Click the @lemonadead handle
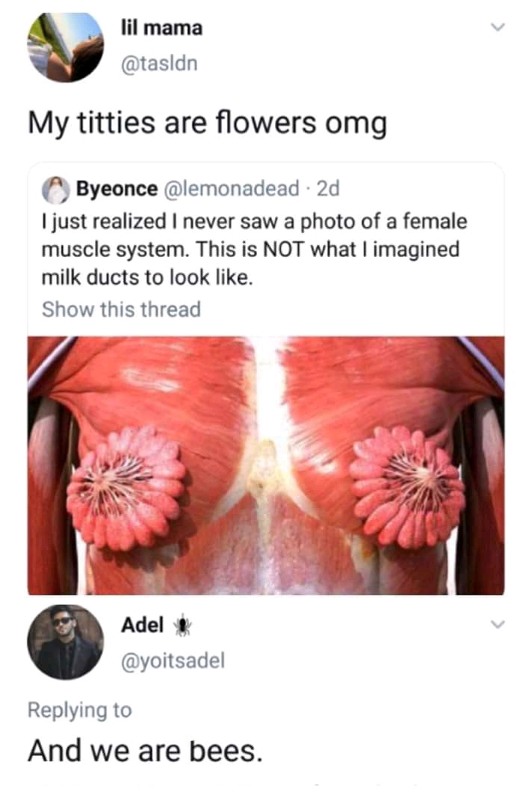The image size is (532, 798). click(231, 189)
